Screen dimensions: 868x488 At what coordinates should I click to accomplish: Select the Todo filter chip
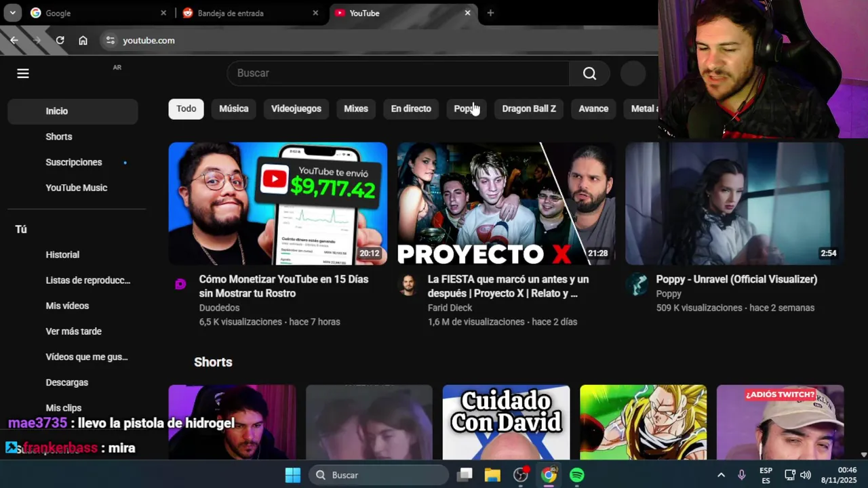[186, 108]
